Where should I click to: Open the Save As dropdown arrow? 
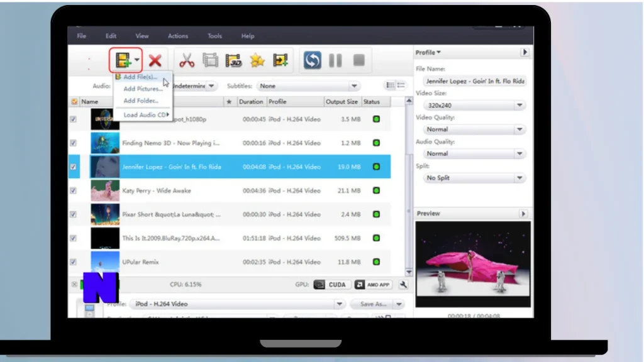(399, 304)
